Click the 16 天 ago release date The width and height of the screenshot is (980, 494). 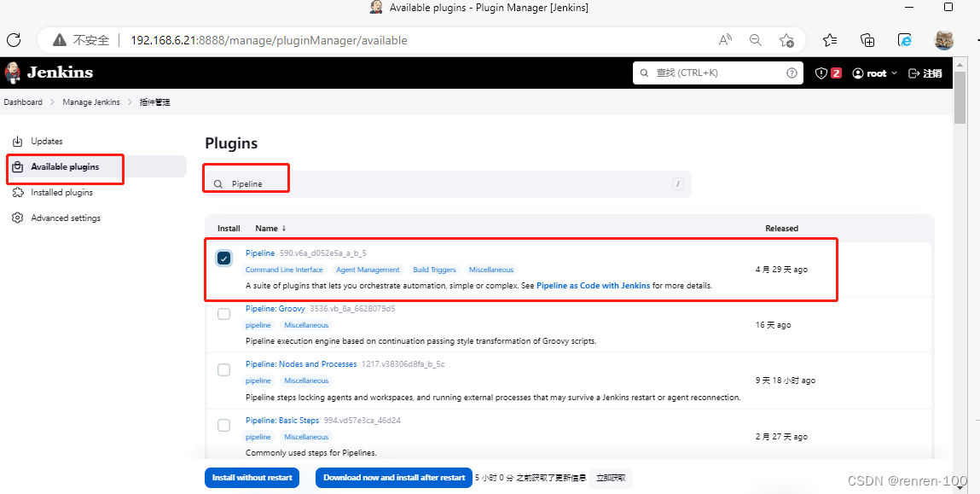pos(773,324)
